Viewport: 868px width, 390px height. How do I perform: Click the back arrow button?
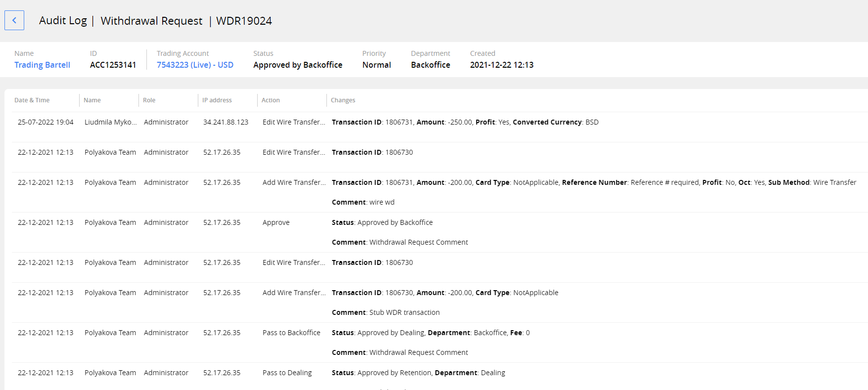(x=14, y=21)
